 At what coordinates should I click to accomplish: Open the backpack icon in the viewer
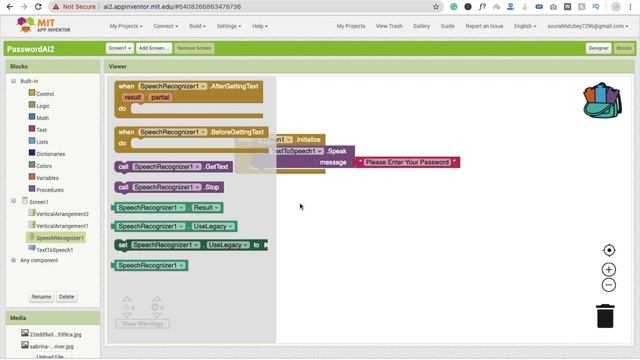pos(602,100)
